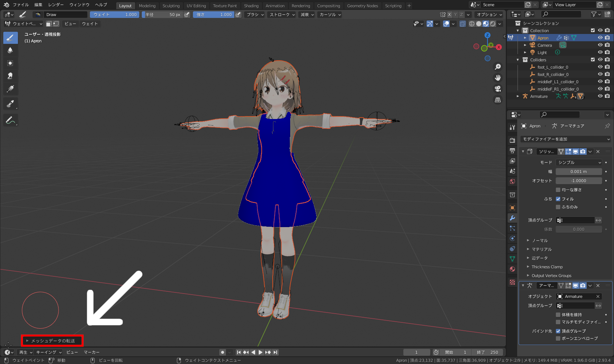Select the Annotate tool
This screenshot has height=364, width=614.
10,120
